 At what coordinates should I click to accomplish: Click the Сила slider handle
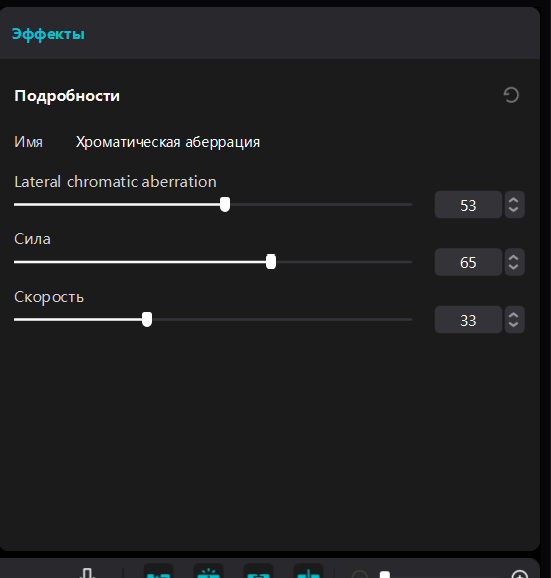pos(271,262)
